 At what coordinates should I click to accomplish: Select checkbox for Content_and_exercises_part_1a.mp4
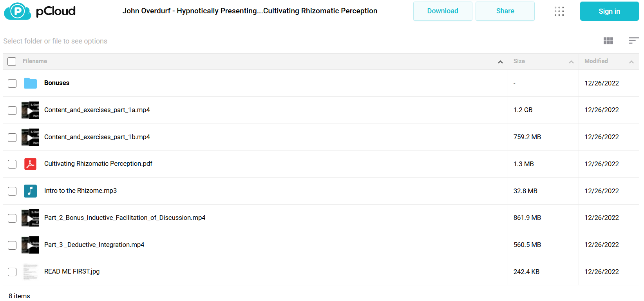pyautogui.click(x=12, y=111)
